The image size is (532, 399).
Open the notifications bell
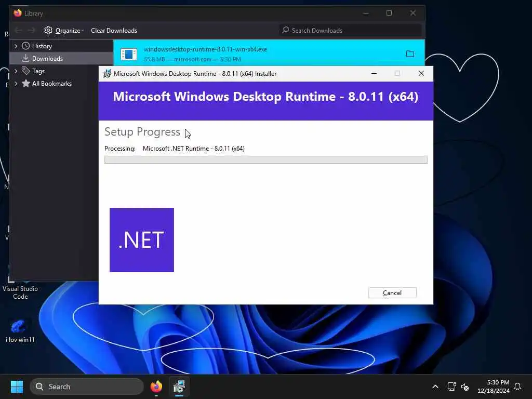(517, 387)
